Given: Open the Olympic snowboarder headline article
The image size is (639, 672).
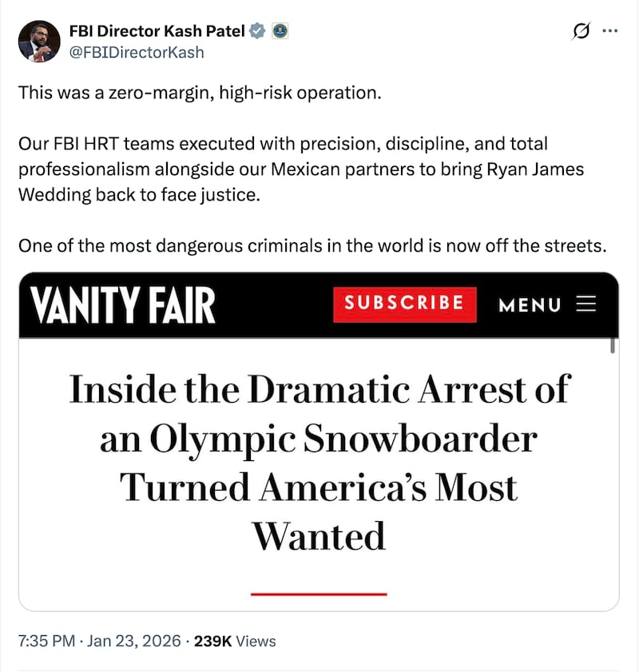Looking at the screenshot, I should click(x=319, y=462).
